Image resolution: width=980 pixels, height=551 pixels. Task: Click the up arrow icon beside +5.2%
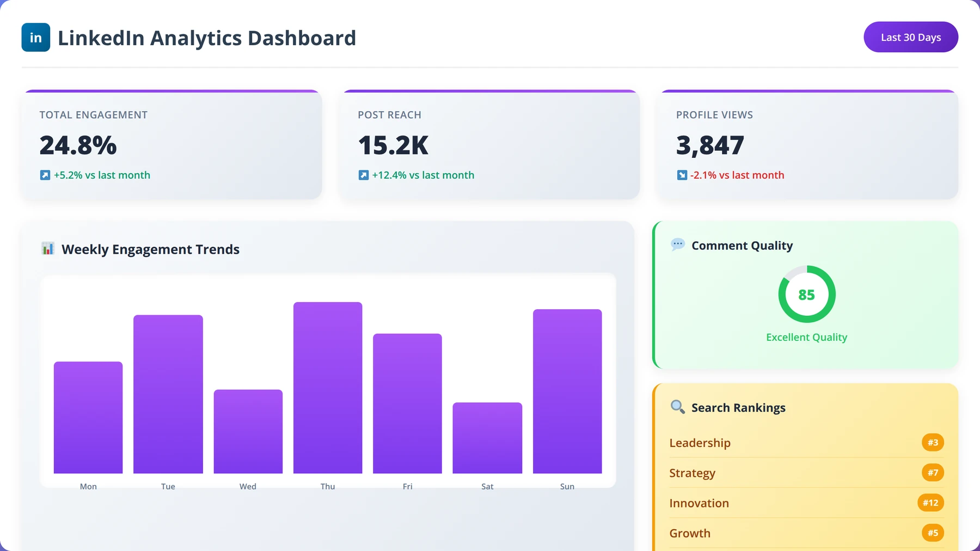[45, 175]
